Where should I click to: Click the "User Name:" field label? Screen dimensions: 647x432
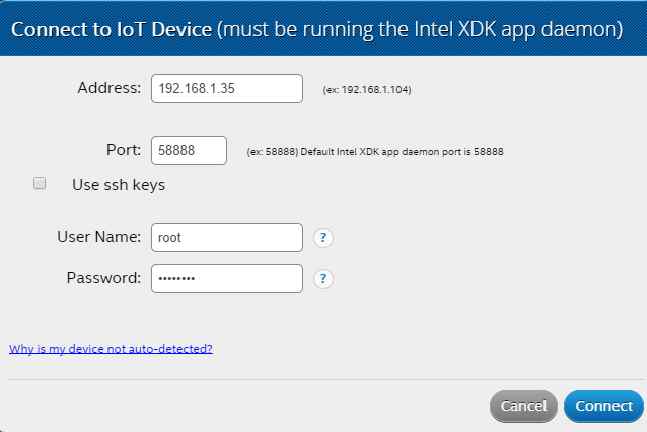99,237
